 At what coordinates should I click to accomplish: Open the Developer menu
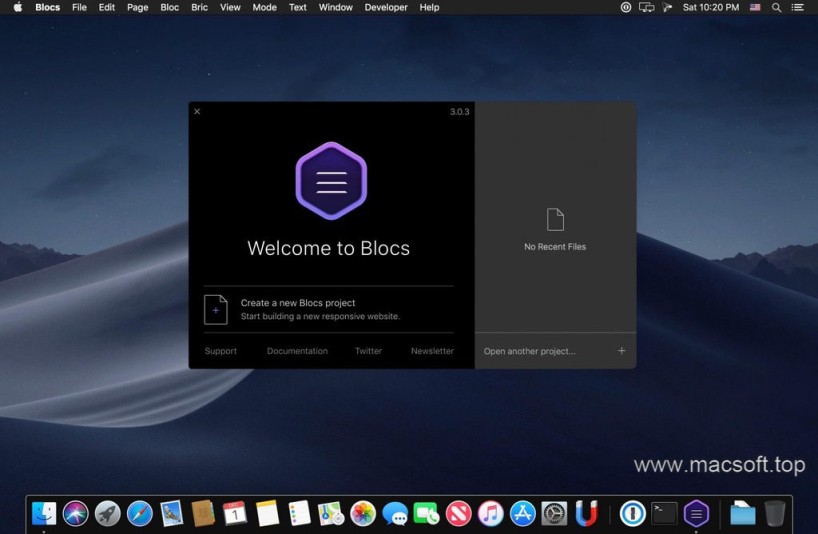pos(385,7)
